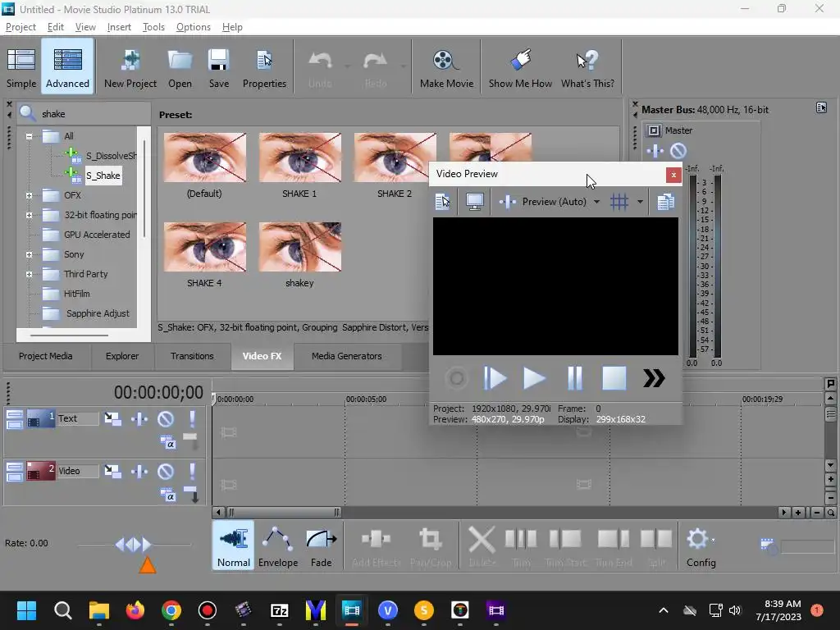Screen dimensions: 840x630
Task: Select S_DissolveShake plugin in tree
Action: click(111, 156)
